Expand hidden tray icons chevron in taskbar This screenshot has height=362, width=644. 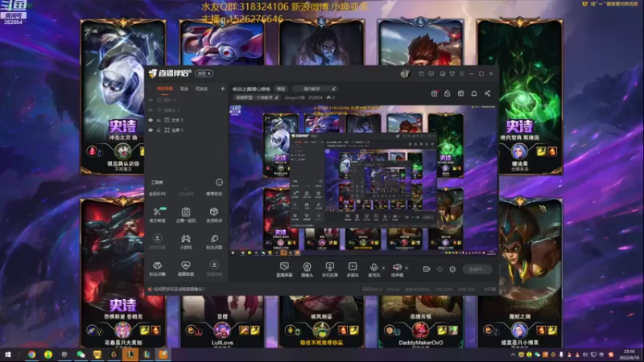[x=513, y=355]
